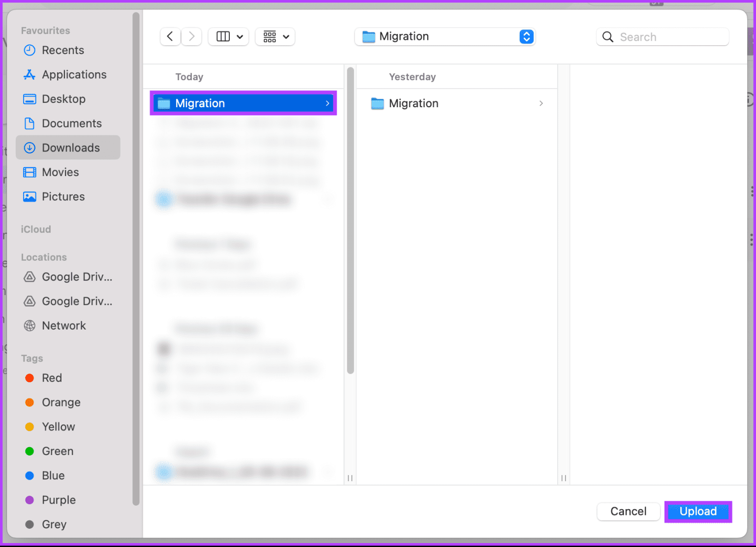The height and width of the screenshot is (547, 756).
Task: Click inside the Search field
Action: tap(662, 36)
